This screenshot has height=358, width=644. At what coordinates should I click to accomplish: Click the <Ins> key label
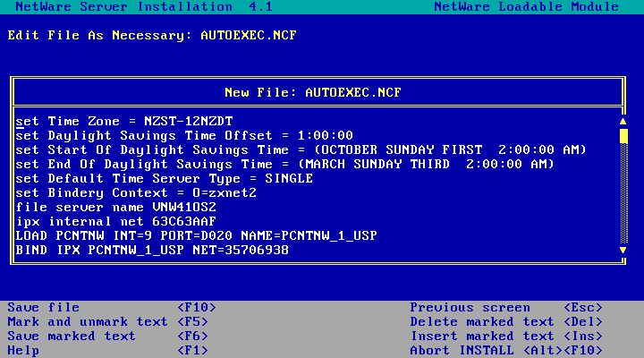583,336
